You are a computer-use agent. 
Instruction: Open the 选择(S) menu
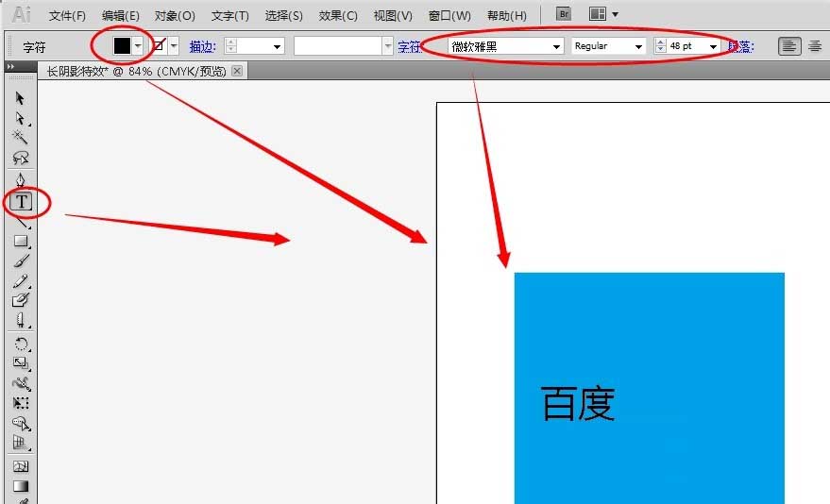coord(283,16)
